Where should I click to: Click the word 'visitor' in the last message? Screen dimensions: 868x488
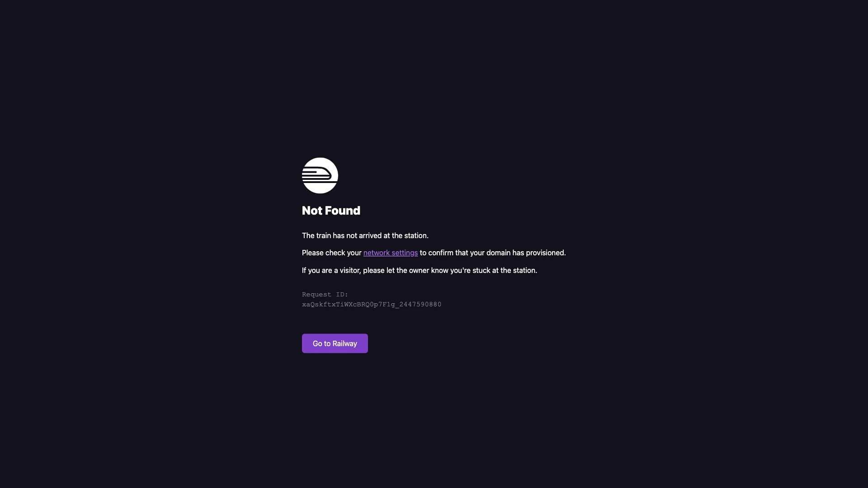pyautogui.click(x=350, y=270)
